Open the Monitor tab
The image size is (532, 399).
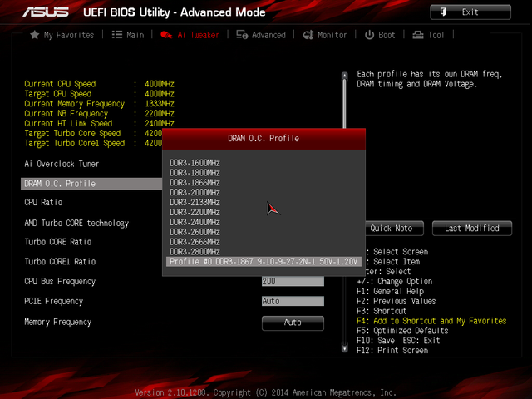pyautogui.click(x=325, y=35)
